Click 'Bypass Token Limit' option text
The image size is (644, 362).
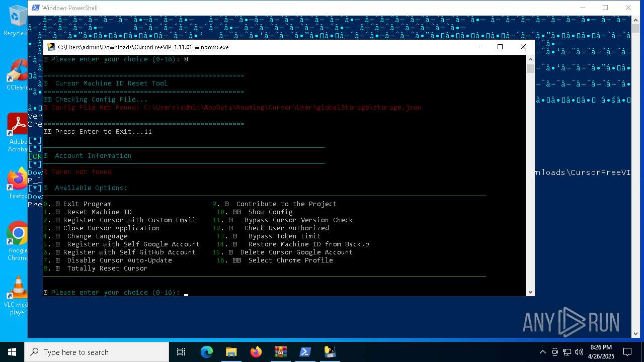pos(285,236)
